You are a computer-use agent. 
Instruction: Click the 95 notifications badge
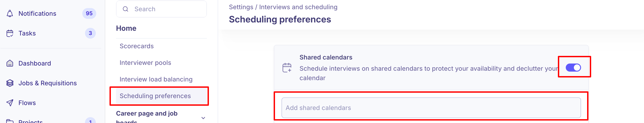[89, 13]
